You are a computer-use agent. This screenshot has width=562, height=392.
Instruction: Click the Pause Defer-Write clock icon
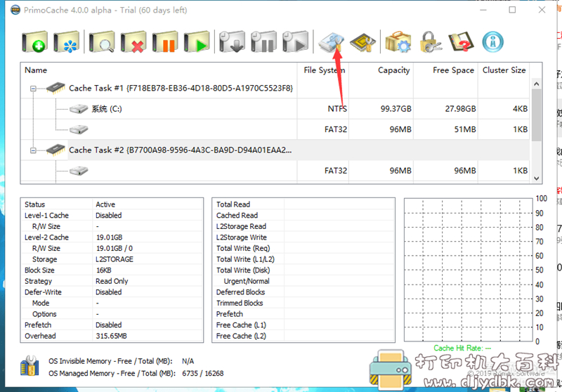263,41
